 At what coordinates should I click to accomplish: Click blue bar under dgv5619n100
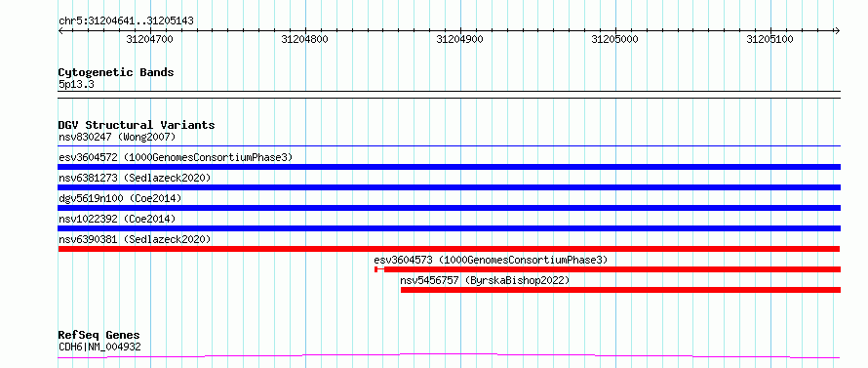click(449, 208)
